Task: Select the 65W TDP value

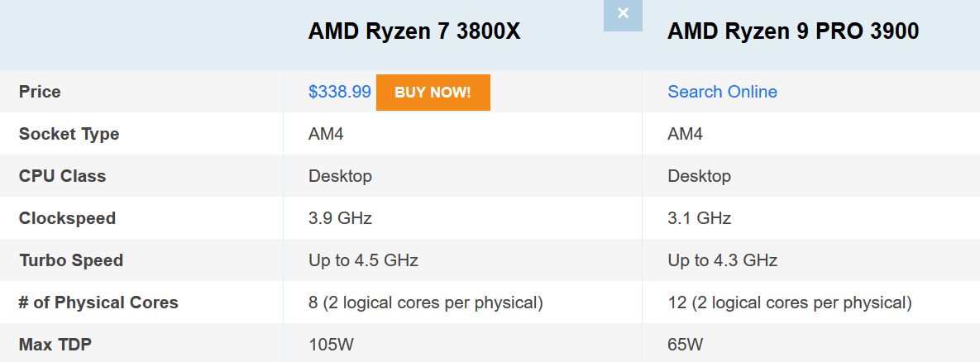Action: click(x=686, y=345)
